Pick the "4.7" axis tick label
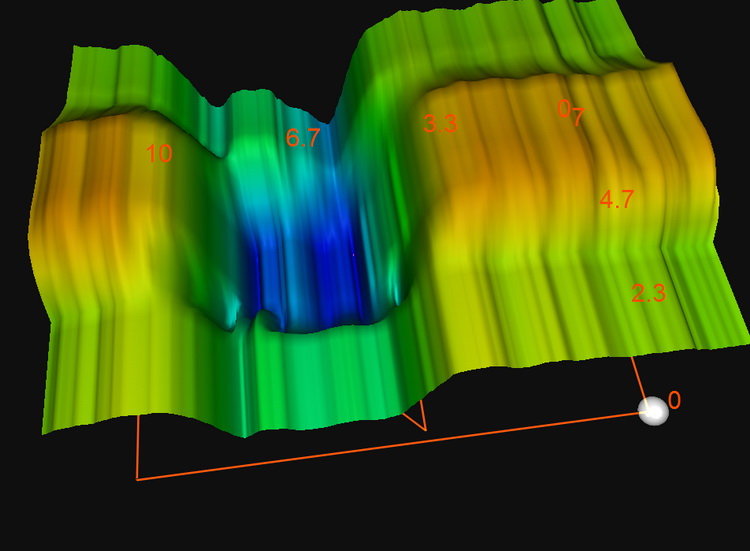750x551 pixels. 616,199
